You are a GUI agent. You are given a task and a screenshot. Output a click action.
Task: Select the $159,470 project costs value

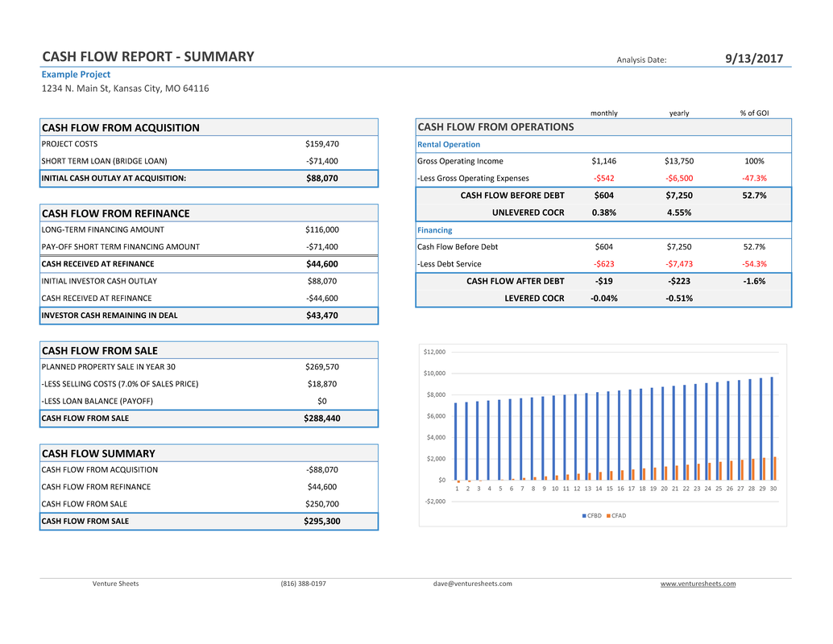(322, 144)
